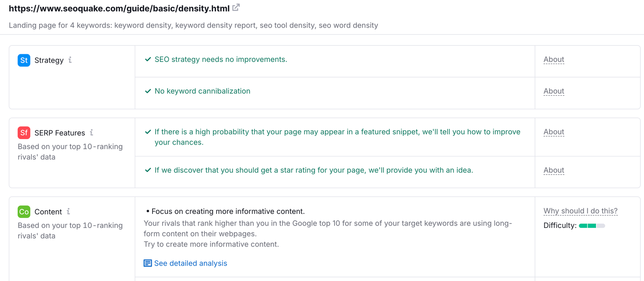The height and width of the screenshot is (281, 644).
Task: Click the red Sf SERP Features badge icon
Action: (x=24, y=133)
